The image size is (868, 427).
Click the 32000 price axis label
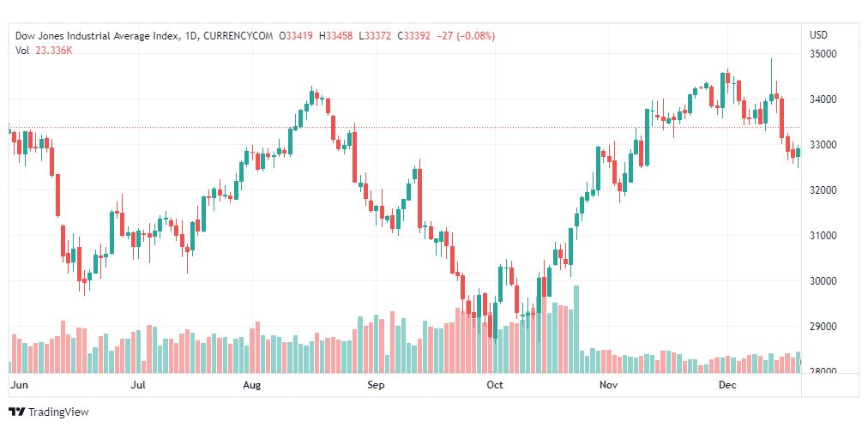pos(823,190)
